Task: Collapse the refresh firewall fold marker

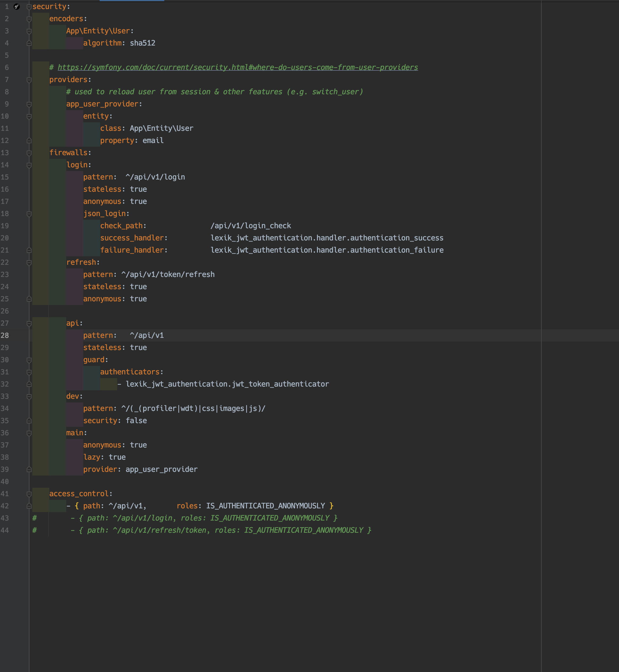Action: point(29,263)
